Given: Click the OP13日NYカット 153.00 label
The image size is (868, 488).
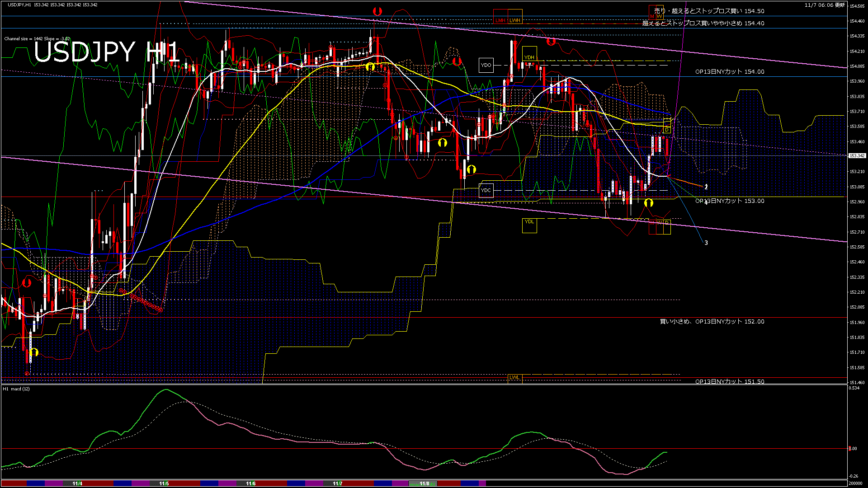Looking at the screenshot, I should [x=730, y=201].
